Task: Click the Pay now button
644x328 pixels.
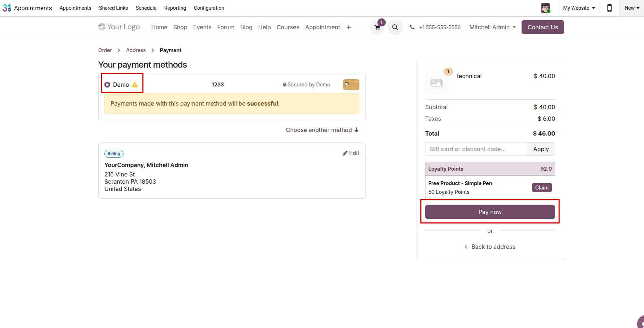Action: [x=490, y=212]
